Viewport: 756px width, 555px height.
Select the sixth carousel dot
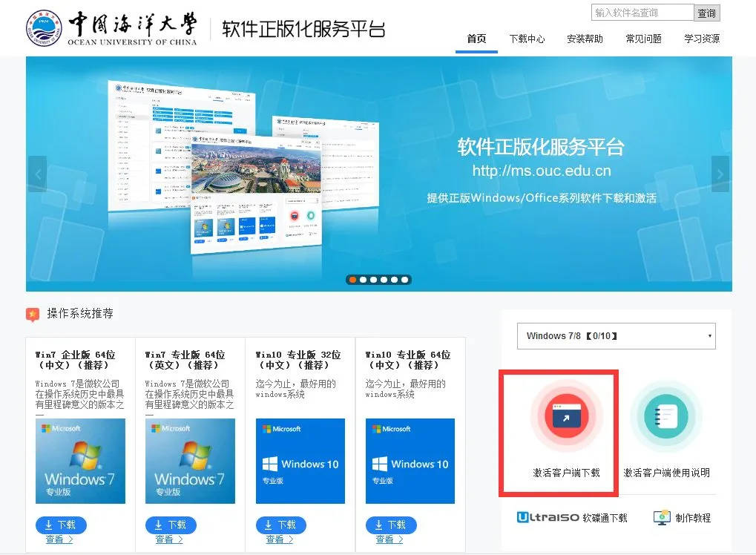404,280
